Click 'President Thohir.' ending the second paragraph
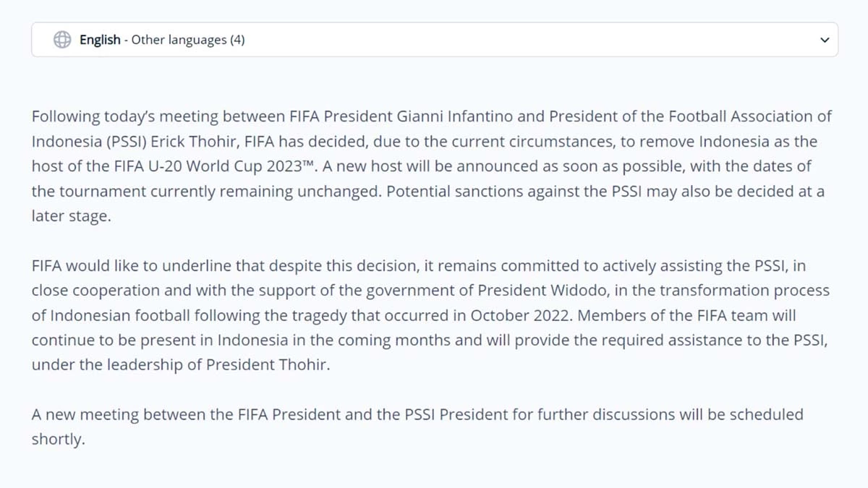The width and height of the screenshot is (868, 488). [268, 365]
